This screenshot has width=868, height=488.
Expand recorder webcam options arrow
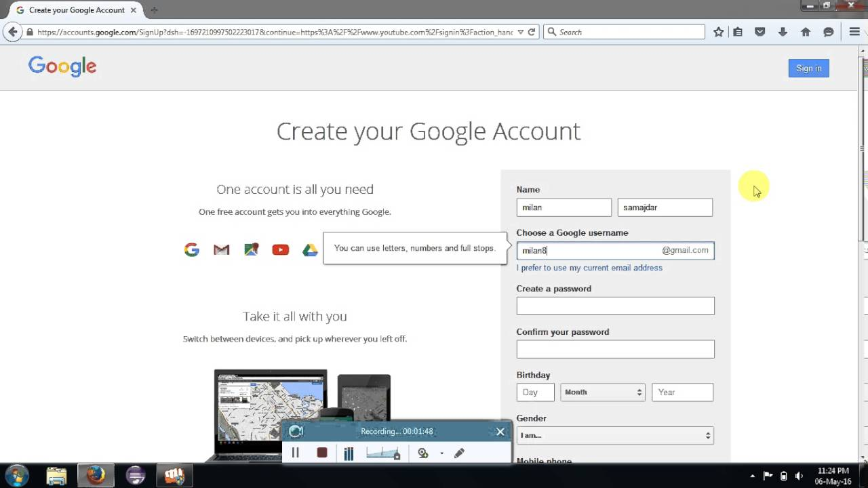[x=441, y=453]
